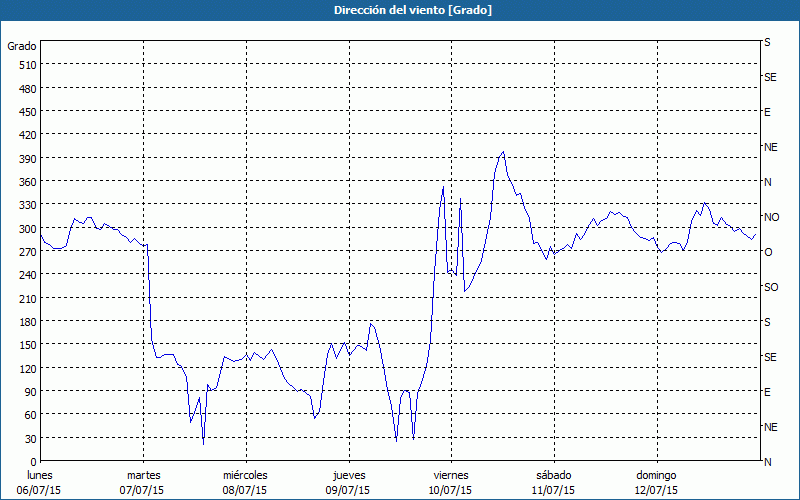Select the "viernes 10/07/15" date label

click(450, 483)
